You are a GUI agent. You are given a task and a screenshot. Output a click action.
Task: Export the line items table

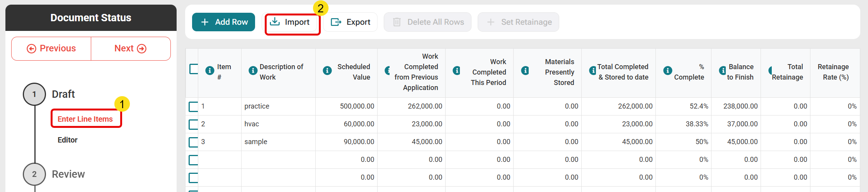click(351, 22)
